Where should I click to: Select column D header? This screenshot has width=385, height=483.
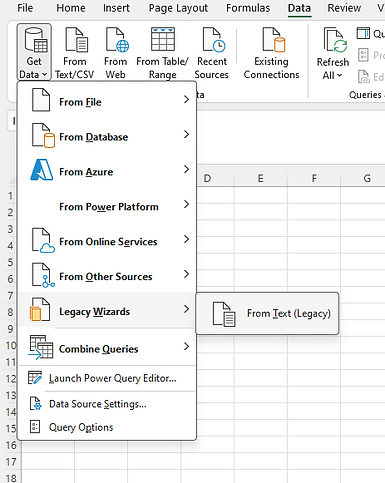pyautogui.click(x=207, y=178)
